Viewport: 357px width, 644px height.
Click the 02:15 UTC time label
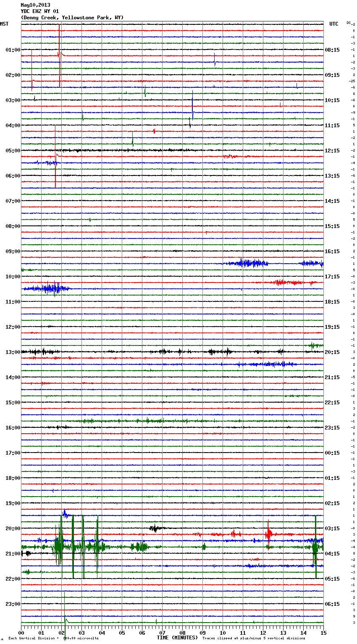coord(332,503)
